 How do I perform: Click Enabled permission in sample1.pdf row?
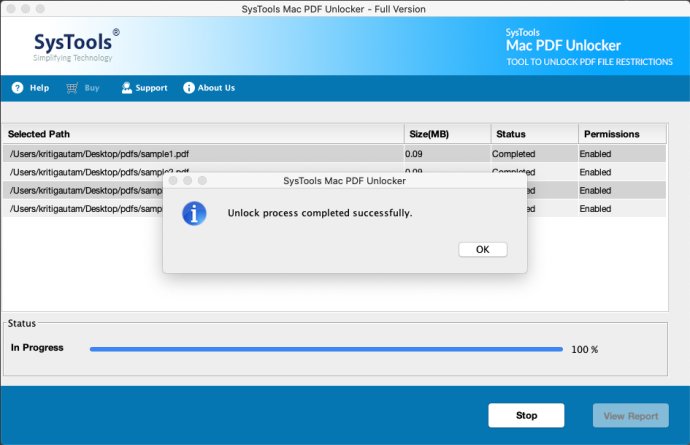click(595, 154)
